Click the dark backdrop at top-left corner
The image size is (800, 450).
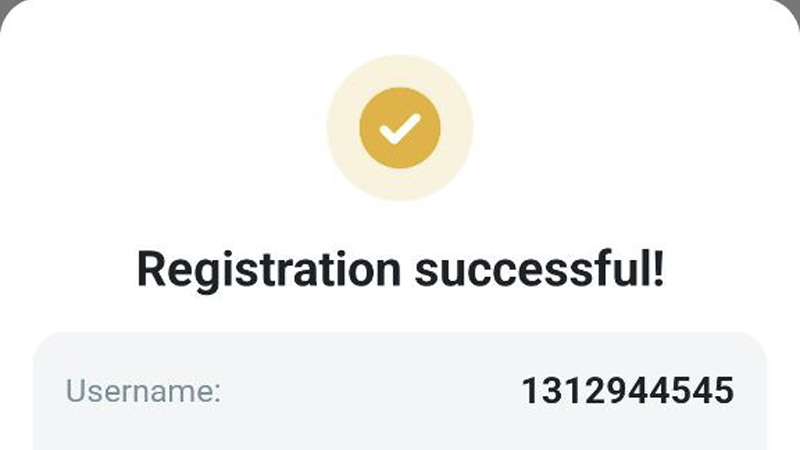4,4
